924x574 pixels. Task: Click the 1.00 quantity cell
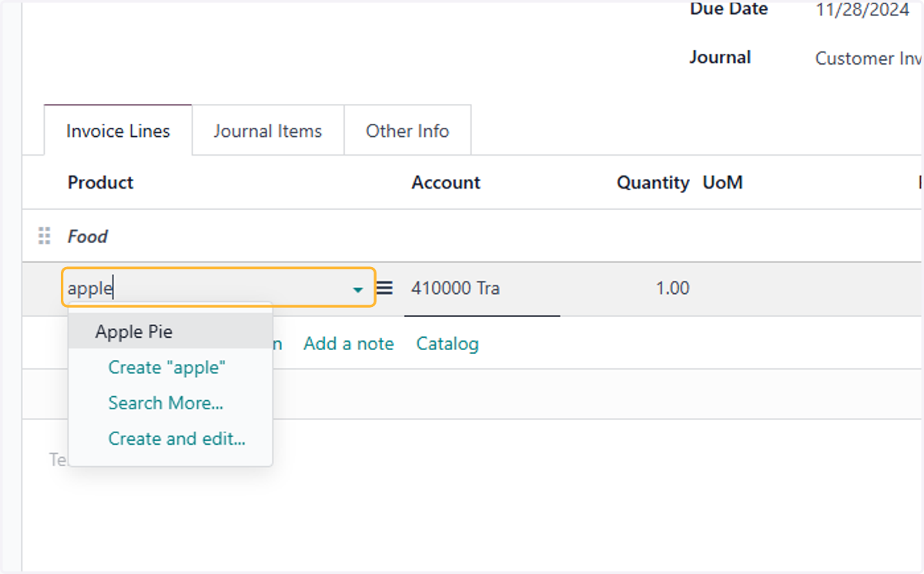[672, 289]
